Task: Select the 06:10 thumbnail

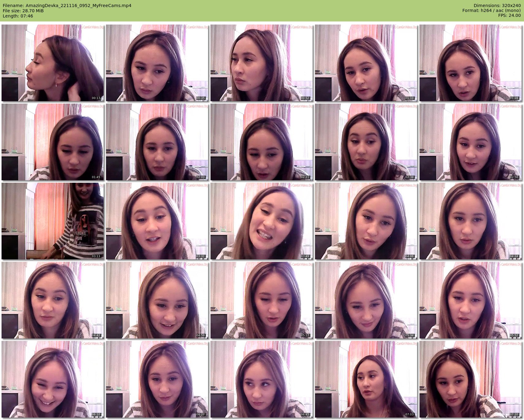Action: [53, 379]
